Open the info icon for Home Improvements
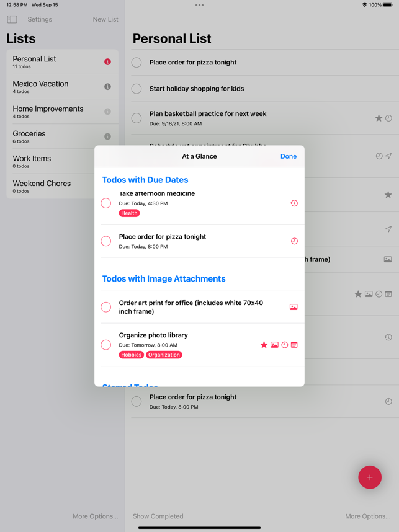 (107, 112)
